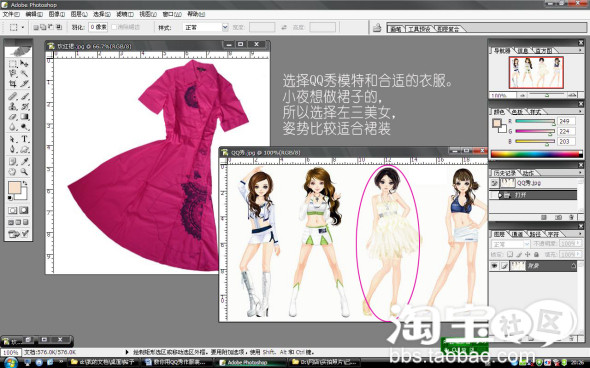The image size is (590, 368).
Task: Click the color spectrum ramp bar
Action: pos(537,154)
